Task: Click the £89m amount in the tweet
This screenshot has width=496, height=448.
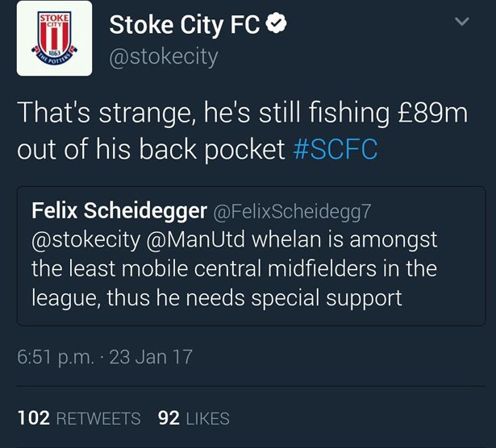Action: (x=434, y=113)
